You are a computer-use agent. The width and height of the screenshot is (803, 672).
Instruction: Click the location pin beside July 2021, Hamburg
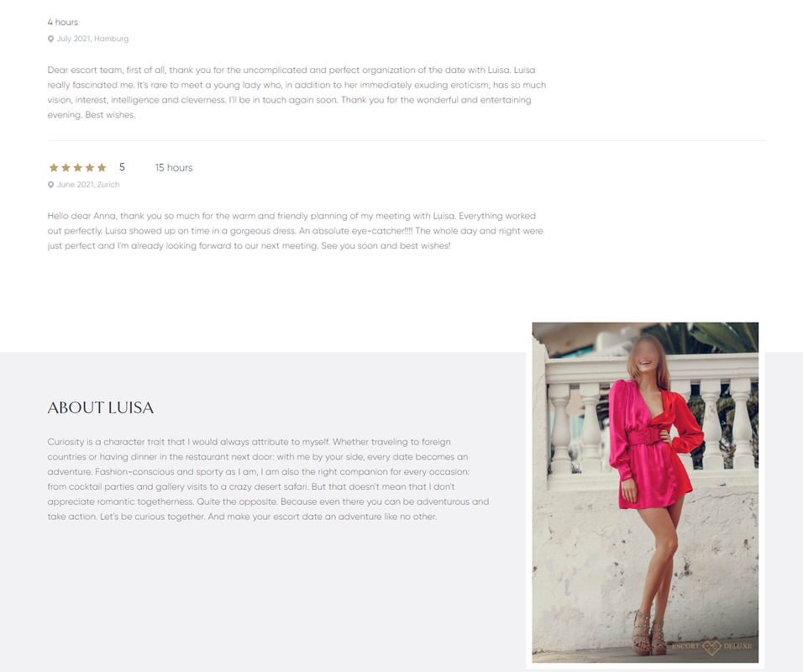point(50,39)
